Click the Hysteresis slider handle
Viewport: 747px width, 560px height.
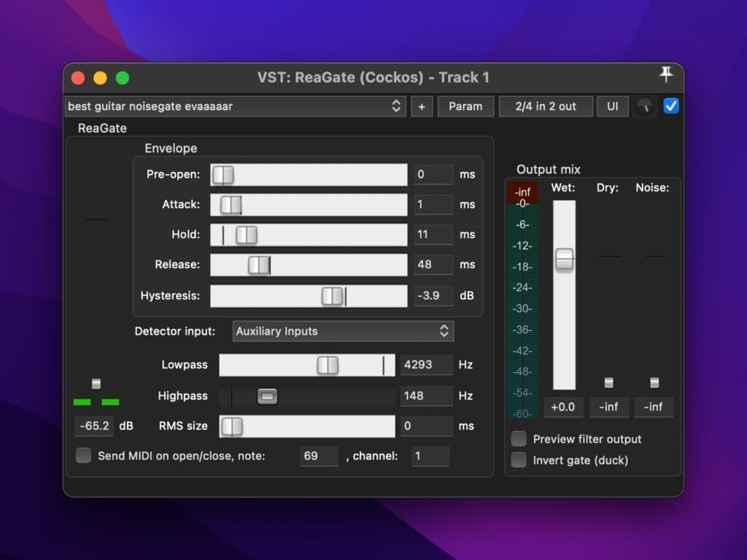tap(332, 296)
